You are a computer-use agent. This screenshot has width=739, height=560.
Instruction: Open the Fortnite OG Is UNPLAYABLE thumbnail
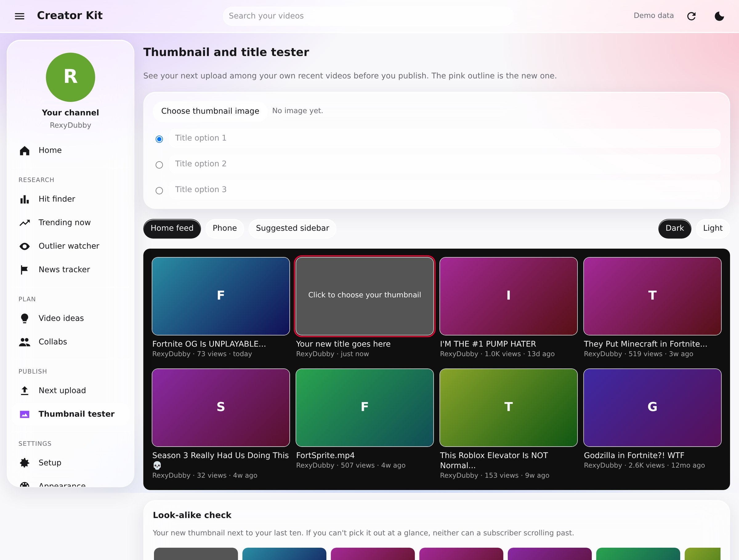[221, 296]
